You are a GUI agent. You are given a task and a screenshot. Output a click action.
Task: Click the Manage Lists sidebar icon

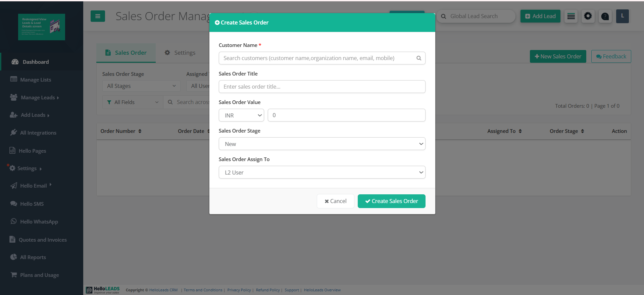[14, 79]
